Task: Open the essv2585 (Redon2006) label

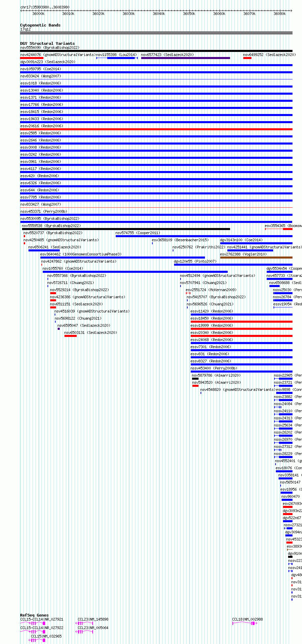Action: coord(40,133)
